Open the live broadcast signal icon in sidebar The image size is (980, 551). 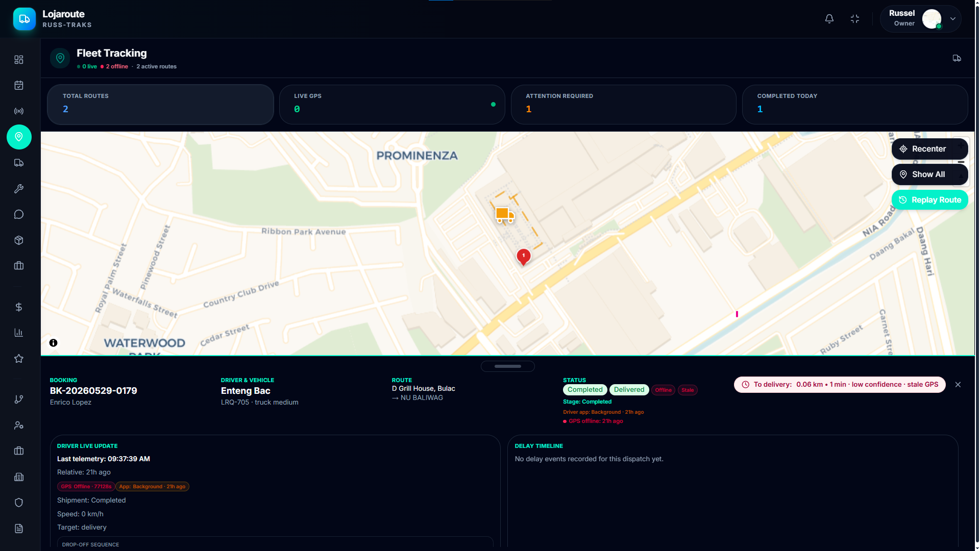point(19,111)
